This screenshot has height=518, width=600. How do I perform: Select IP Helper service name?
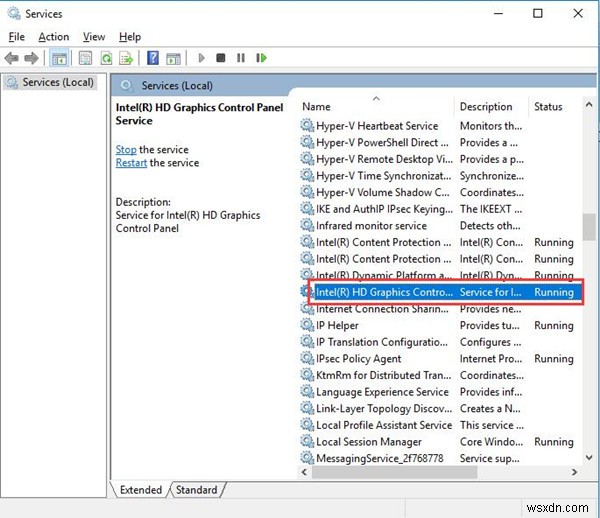337,325
